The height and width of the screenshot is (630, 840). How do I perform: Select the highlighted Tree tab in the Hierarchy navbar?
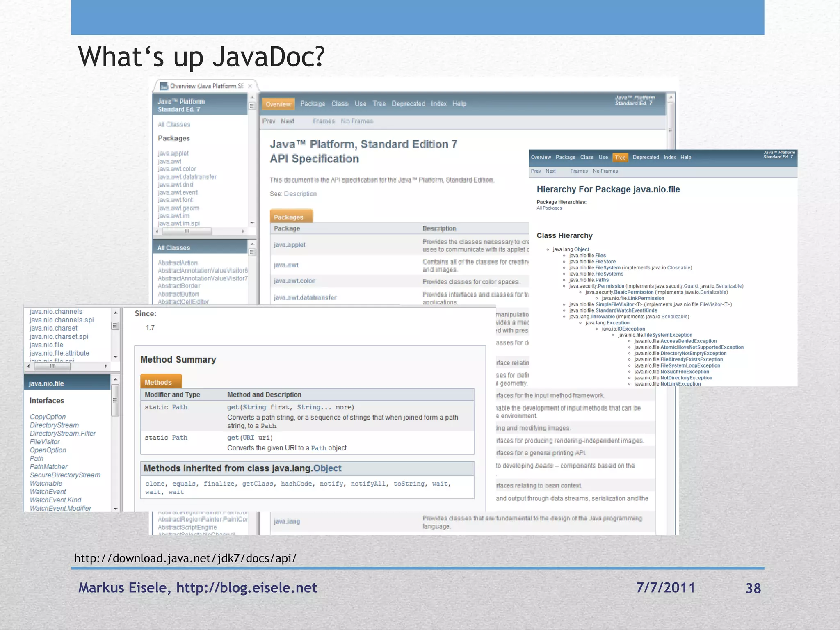620,157
